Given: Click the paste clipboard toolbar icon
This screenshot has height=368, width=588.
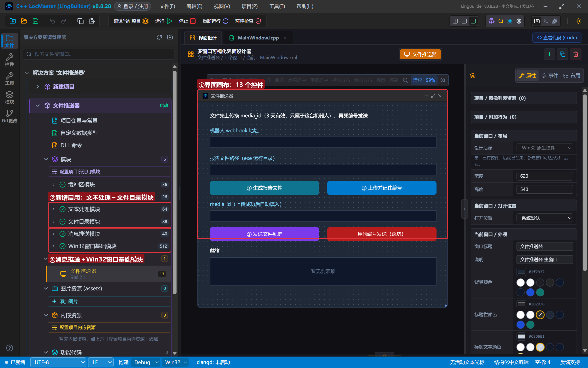Looking at the screenshot, I should pos(92,21).
